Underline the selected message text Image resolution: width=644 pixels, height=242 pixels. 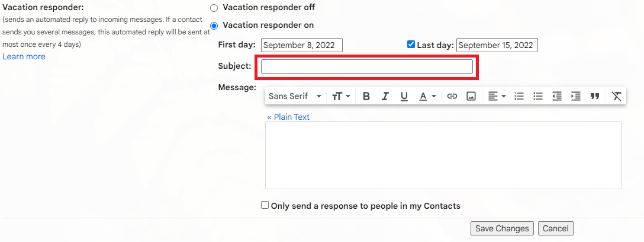pos(404,96)
